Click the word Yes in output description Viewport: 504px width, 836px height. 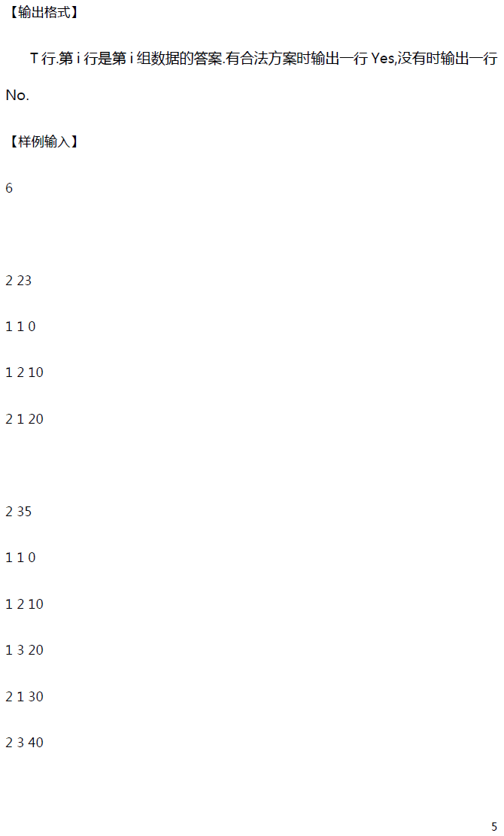(x=383, y=58)
